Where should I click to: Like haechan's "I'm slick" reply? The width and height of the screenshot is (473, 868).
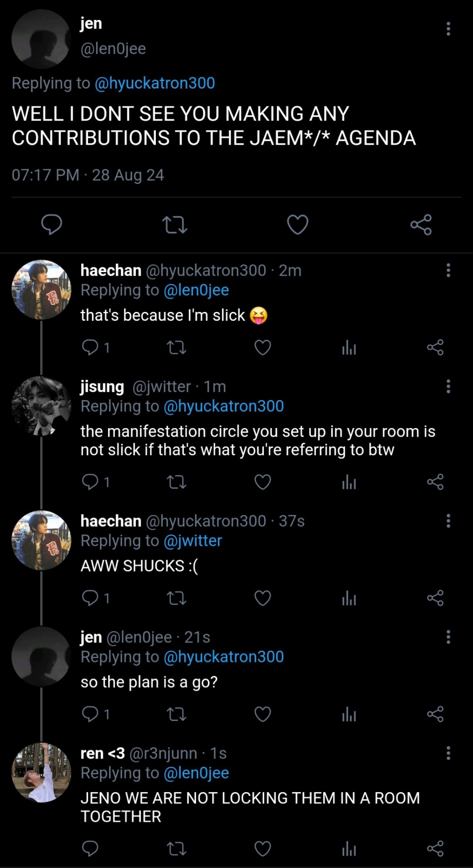(x=262, y=348)
